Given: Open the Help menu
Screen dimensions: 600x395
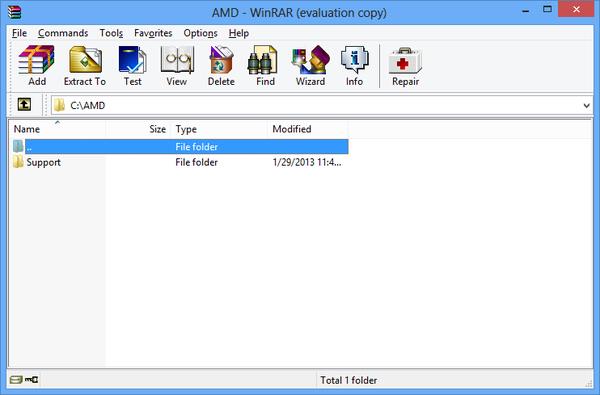Looking at the screenshot, I should [x=239, y=33].
